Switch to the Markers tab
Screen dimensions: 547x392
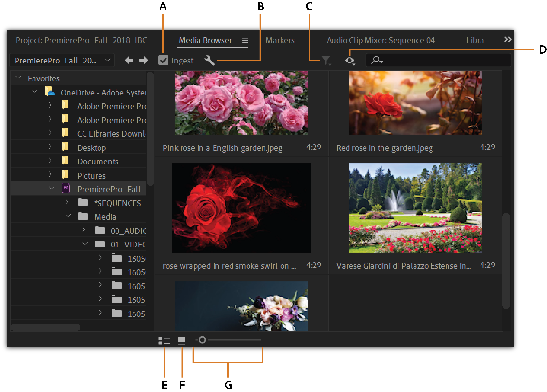coord(280,40)
